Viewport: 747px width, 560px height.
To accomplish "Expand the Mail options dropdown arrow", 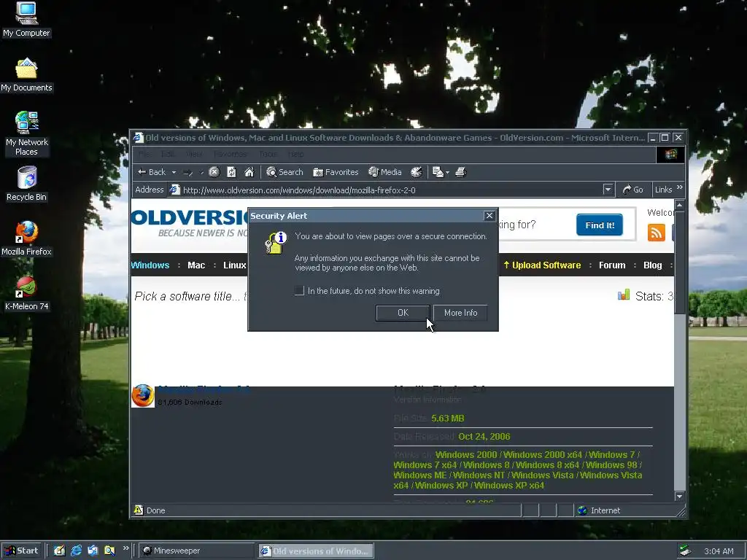I will click(x=447, y=172).
